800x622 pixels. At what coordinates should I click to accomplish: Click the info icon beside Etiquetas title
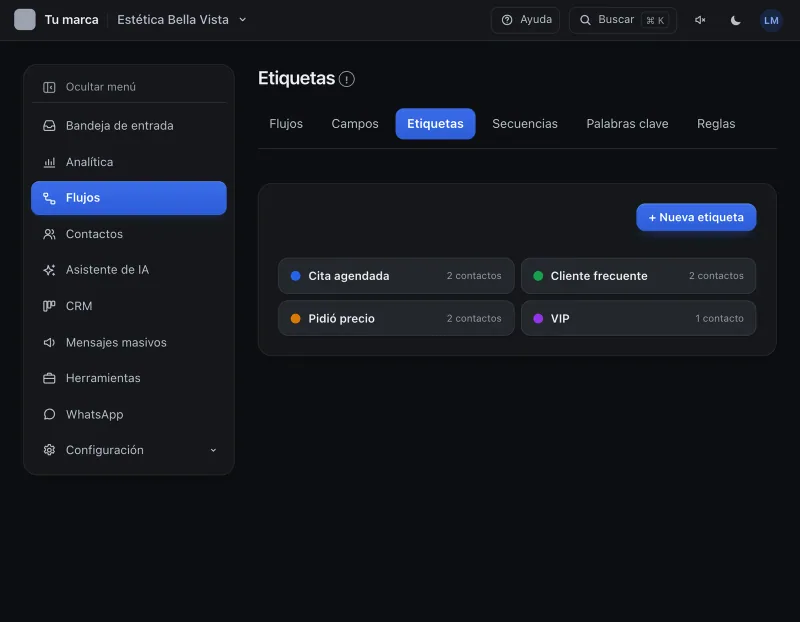pos(346,79)
